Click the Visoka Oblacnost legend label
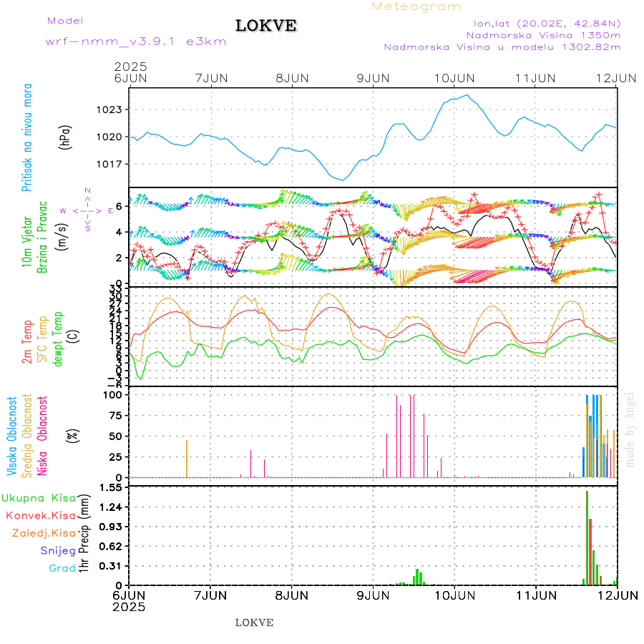 [11, 435]
